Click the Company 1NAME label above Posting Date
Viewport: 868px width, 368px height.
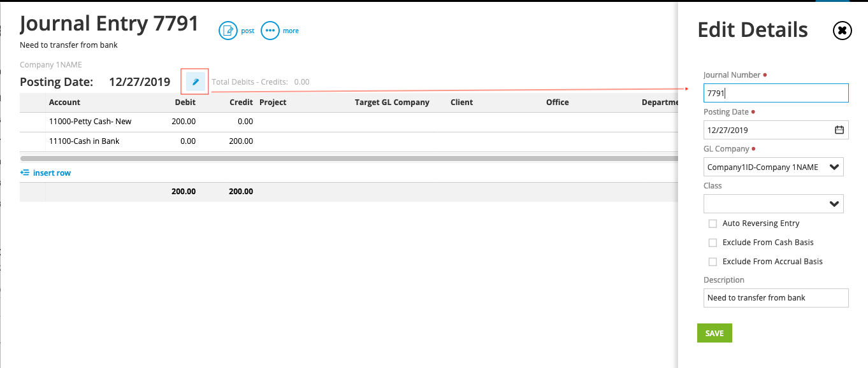(x=51, y=64)
